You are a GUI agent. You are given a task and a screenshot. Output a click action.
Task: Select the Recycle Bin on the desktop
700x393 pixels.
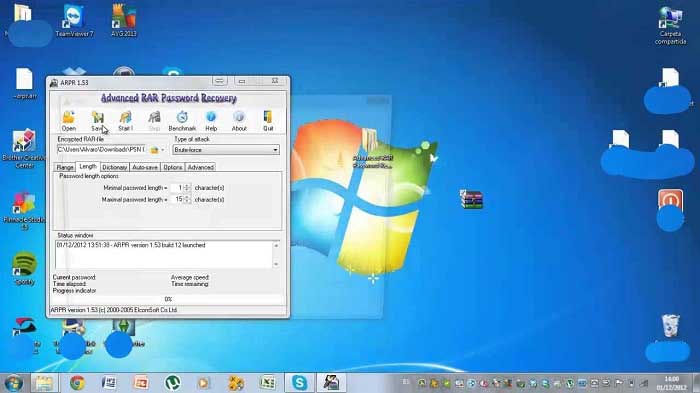(x=671, y=326)
